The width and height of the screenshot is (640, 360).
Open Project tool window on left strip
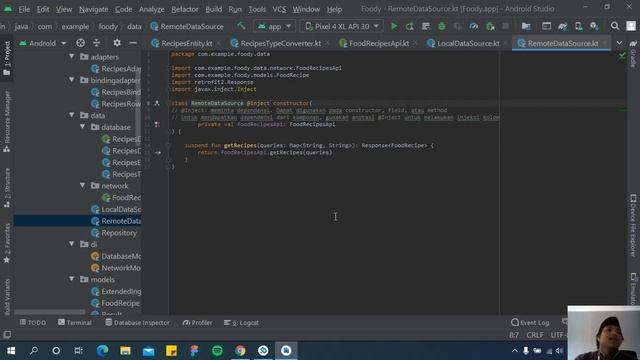tap(7, 58)
